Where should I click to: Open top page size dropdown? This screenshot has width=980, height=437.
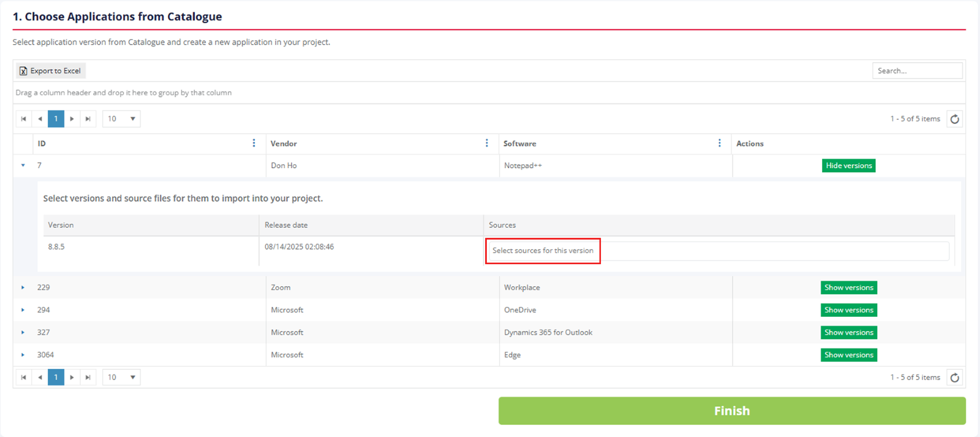point(121,119)
